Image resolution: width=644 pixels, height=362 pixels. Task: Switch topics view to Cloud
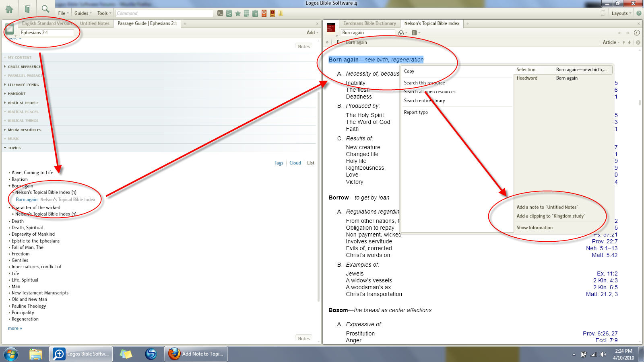[x=295, y=163]
